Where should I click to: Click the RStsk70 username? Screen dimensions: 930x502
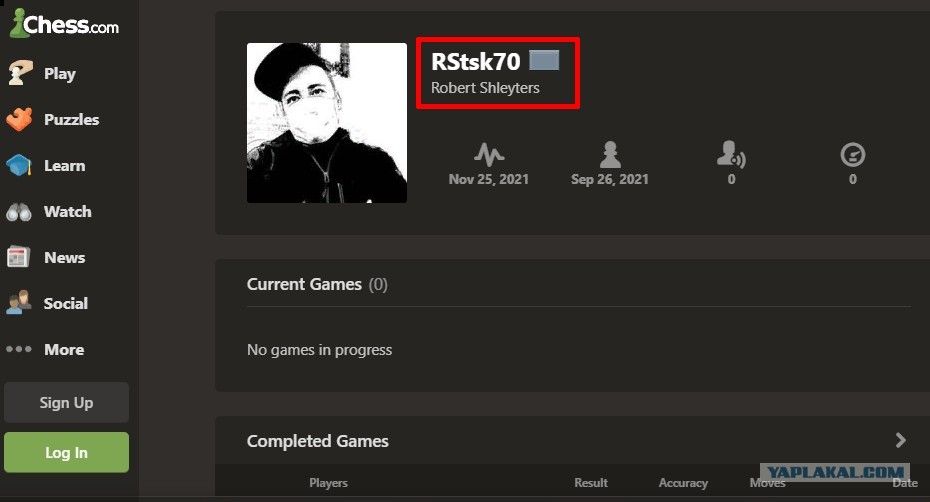click(476, 61)
